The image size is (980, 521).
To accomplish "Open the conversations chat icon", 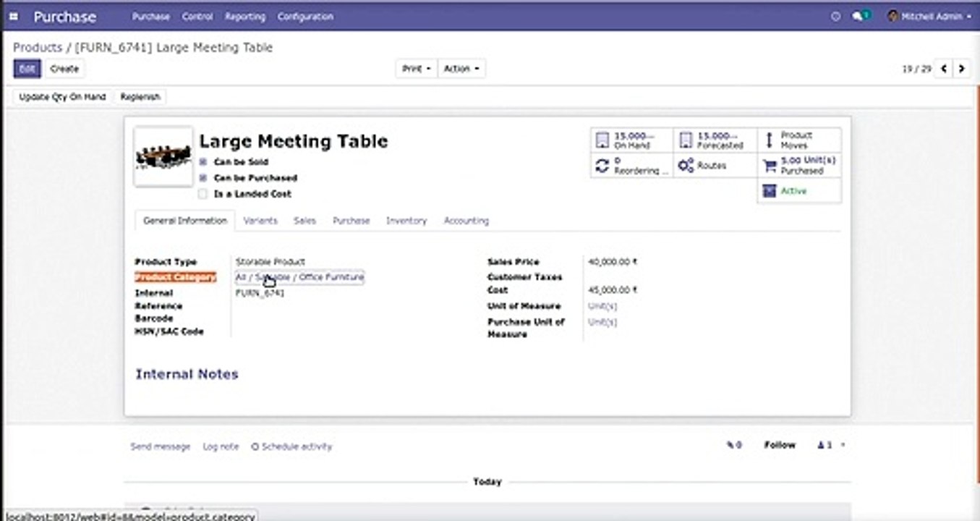I will (861, 15).
